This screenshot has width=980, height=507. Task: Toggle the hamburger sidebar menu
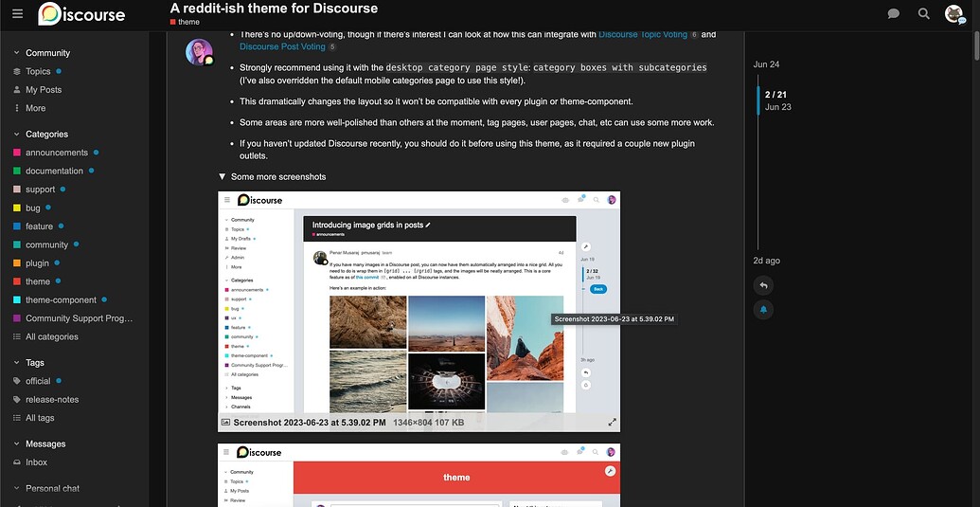tap(17, 14)
